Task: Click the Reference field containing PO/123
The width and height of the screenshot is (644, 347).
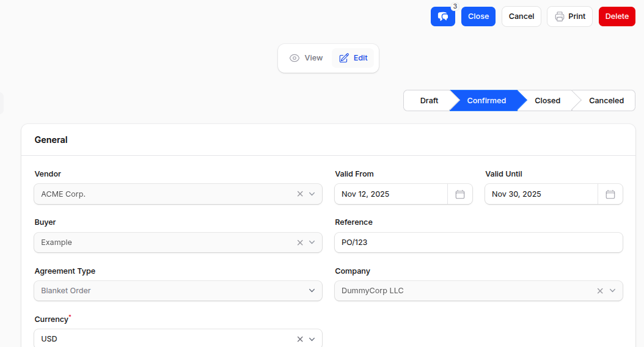Action: (x=478, y=243)
